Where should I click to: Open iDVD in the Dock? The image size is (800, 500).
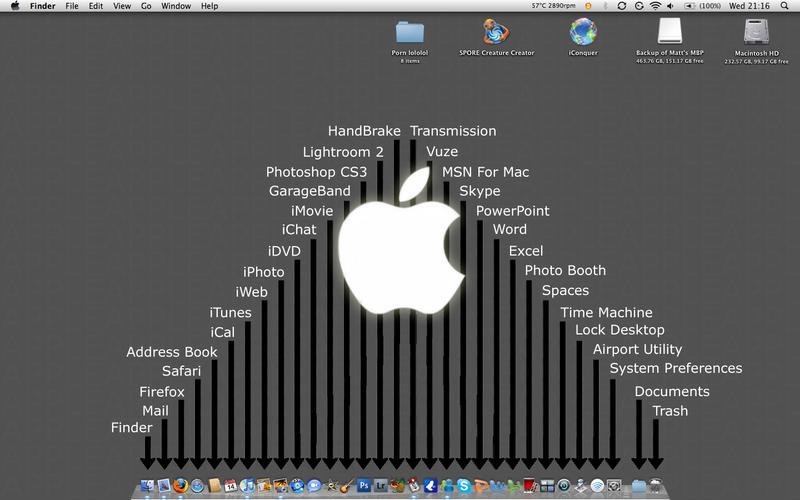[x=297, y=485]
